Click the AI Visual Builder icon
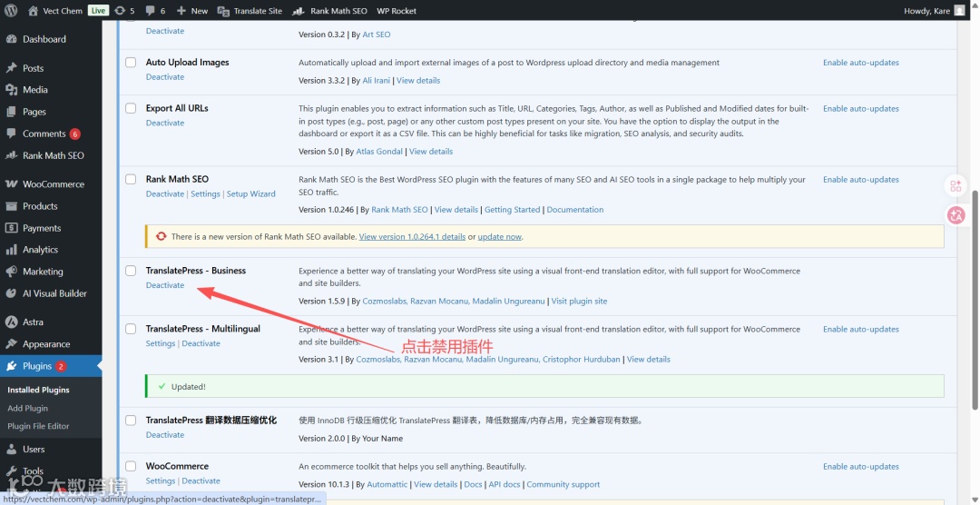Image resolution: width=980 pixels, height=505 pixels. [11, 292]
